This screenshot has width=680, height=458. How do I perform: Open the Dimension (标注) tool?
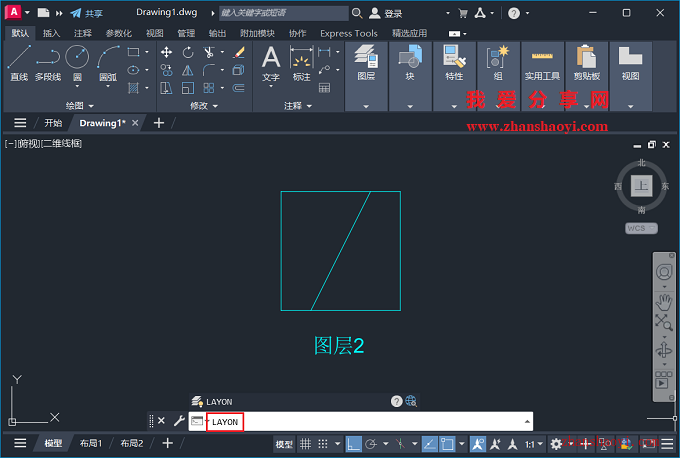301,63
